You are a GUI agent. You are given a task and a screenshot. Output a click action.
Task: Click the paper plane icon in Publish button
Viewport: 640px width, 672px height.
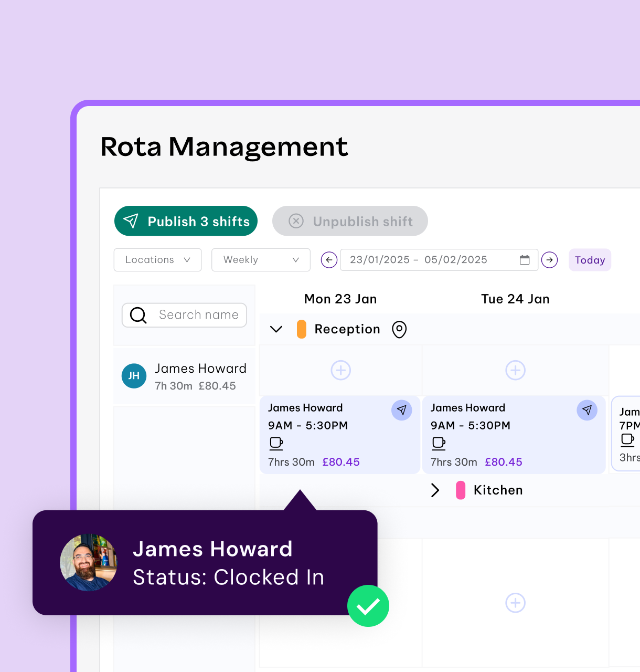[x=131, y=221]
